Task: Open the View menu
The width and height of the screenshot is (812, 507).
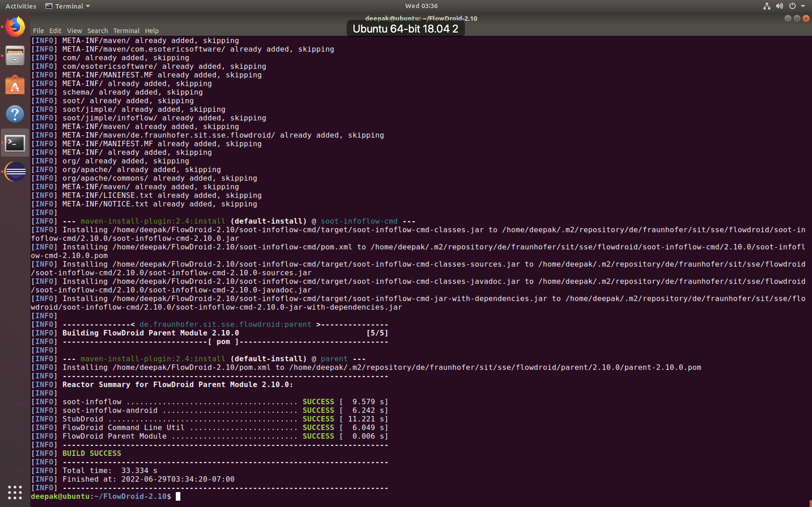Action: pos(74,31)
